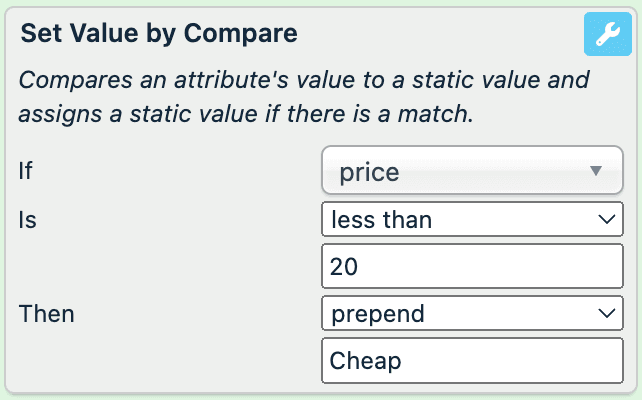Click the "Set Value by Compare" title
642x400 pixels.
pos(159,33)
